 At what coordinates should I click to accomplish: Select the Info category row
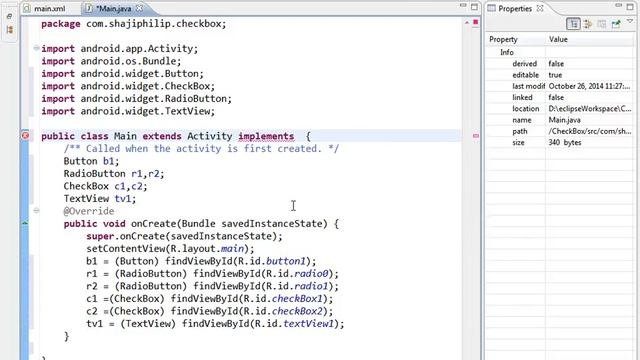(560, 52)
